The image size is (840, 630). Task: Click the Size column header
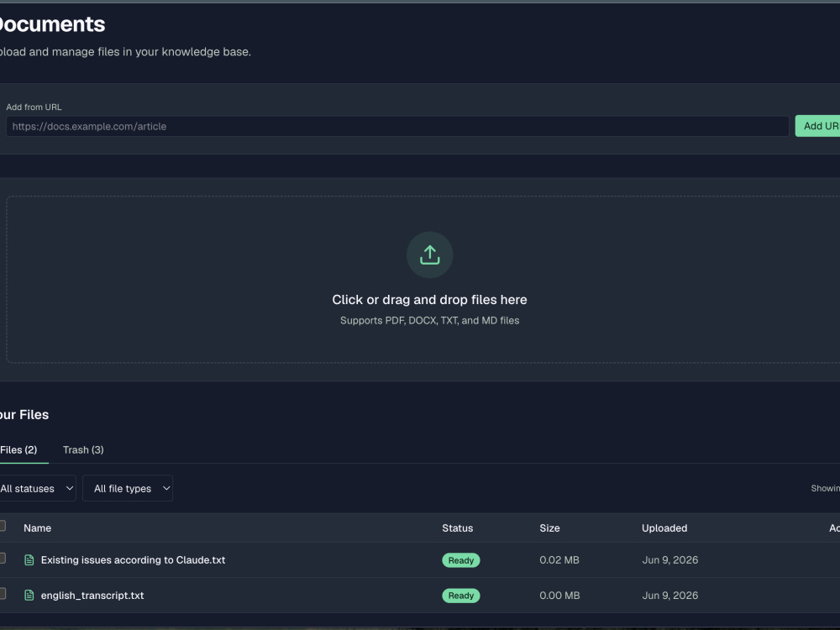click(x=549, y=528)
